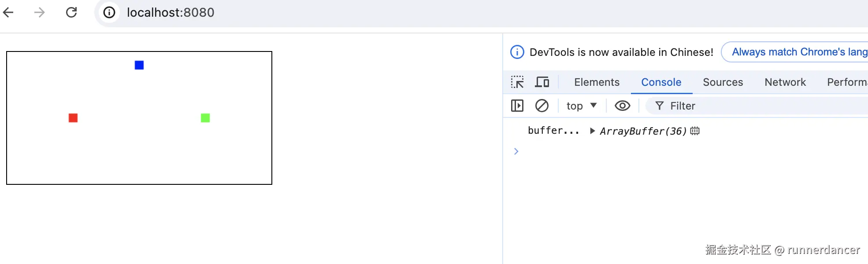Click the browser back arrow
This screenshot has height=264, width=868.
[8, 12]
